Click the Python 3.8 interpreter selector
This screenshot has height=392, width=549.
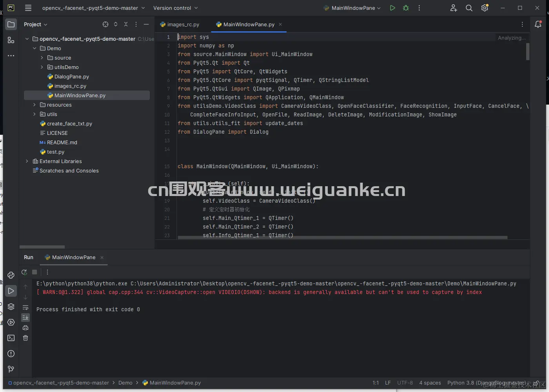486,383
